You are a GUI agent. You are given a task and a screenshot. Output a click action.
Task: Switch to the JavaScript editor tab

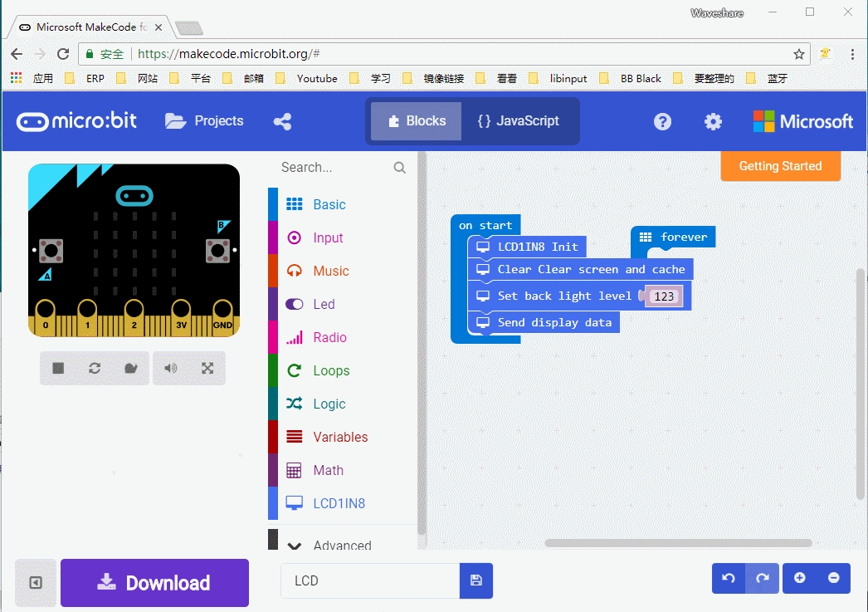pos(518,121)
